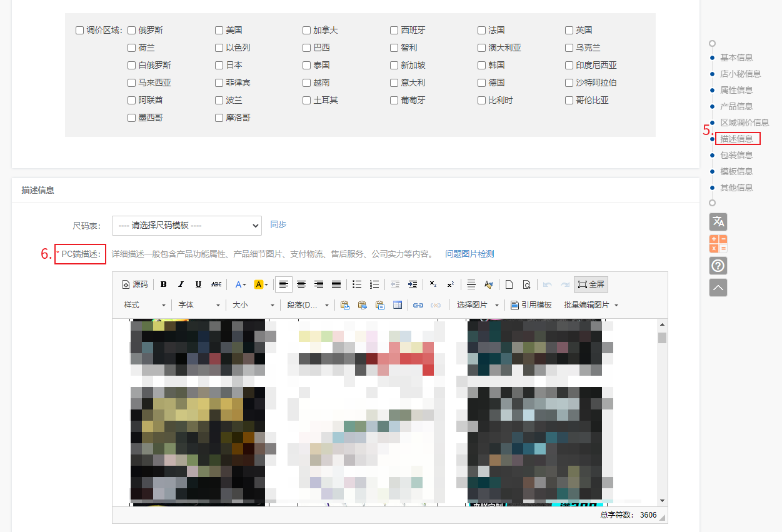Insert a numbered list

374,284
